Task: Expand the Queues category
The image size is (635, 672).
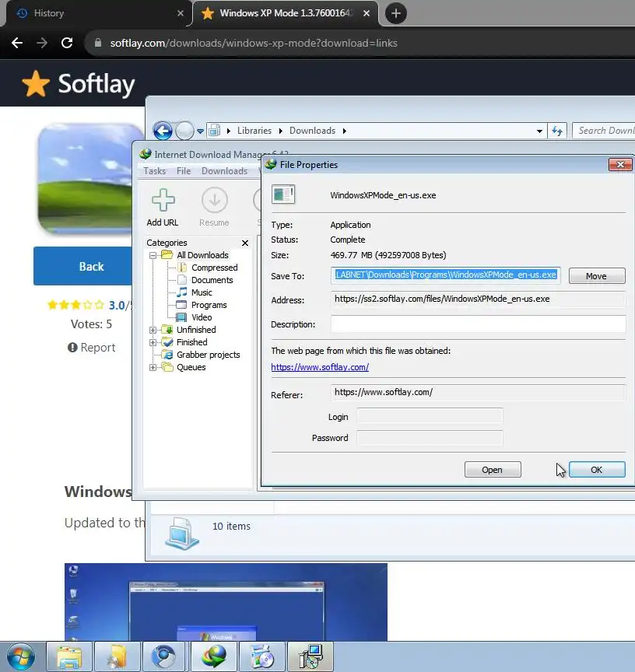Action: (x=153, y=367)
